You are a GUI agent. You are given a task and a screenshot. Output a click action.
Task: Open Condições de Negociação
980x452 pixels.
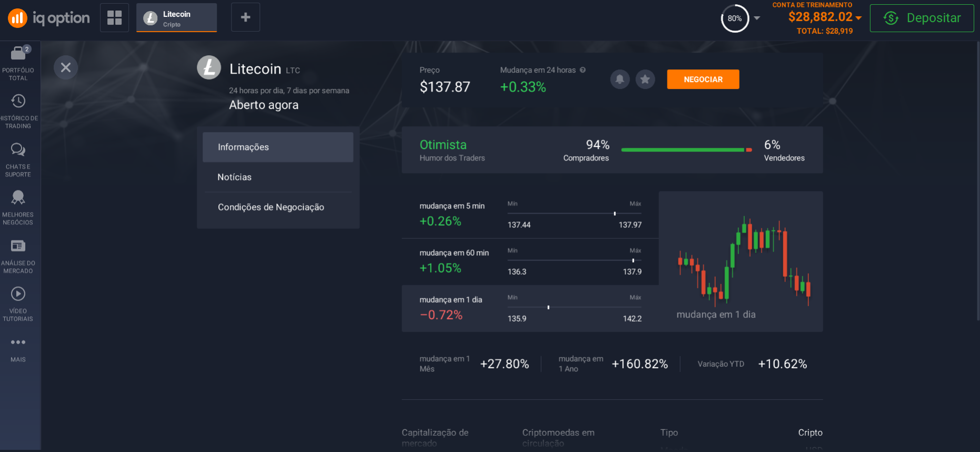[x=278, y=207]
